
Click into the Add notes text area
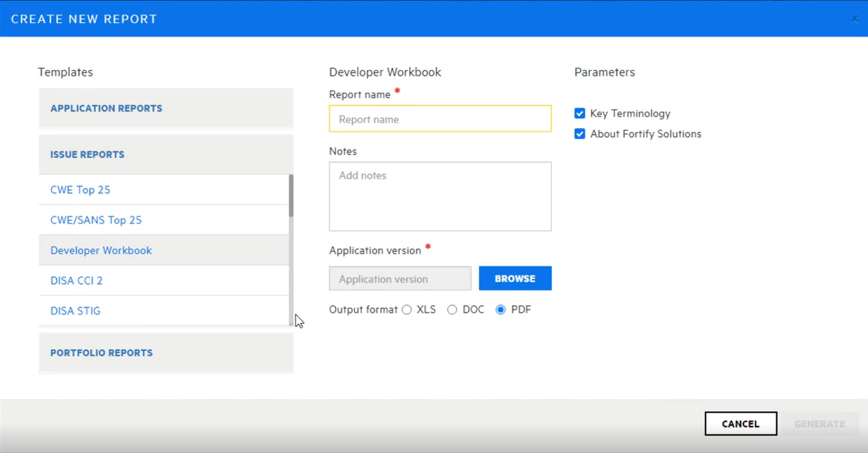[440, 197]
